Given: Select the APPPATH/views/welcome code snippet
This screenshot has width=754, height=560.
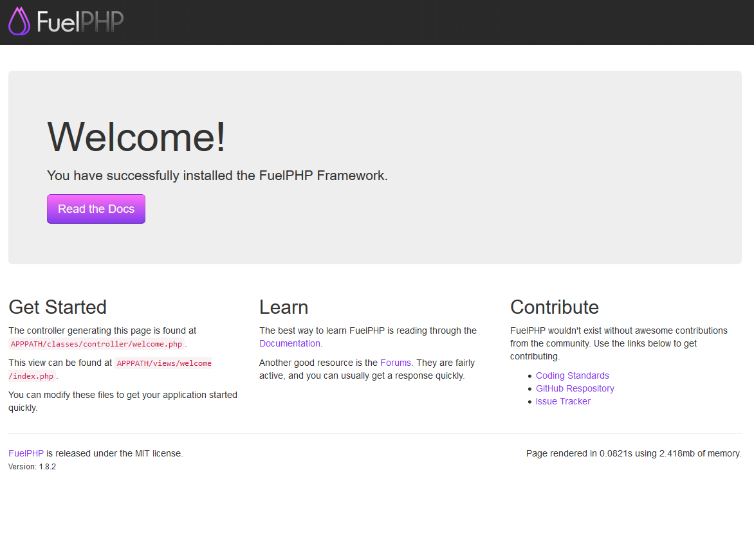Looking at the screenshot, I should [164, 363].
